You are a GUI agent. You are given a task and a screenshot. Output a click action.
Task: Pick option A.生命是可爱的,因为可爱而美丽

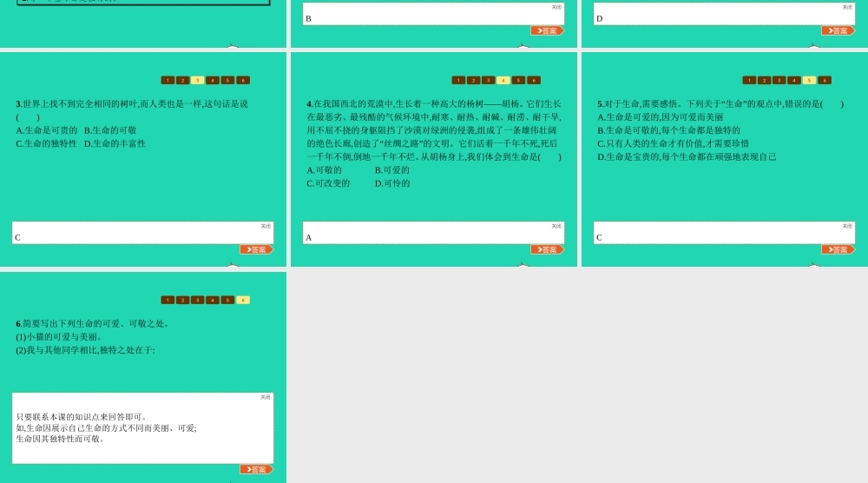tap(661, 117)
